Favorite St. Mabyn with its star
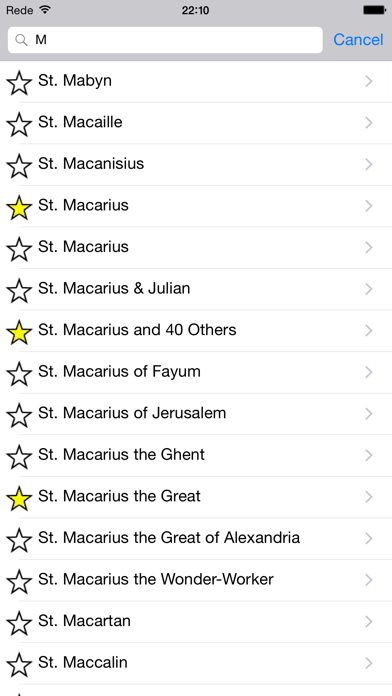Image resolution: width=392 pixels, height=696 pixels. click(x=19, y=83)
